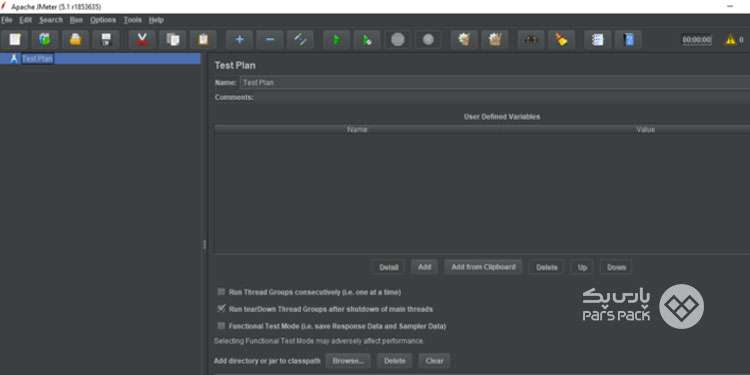Click the large Stop circle icon
This screenshot has height=375, width=750.
[x=397, y=40]
